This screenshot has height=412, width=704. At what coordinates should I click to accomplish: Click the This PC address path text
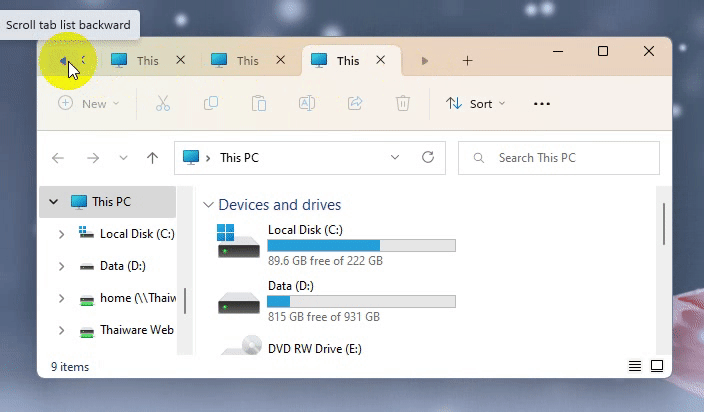(x=239, y=158)
